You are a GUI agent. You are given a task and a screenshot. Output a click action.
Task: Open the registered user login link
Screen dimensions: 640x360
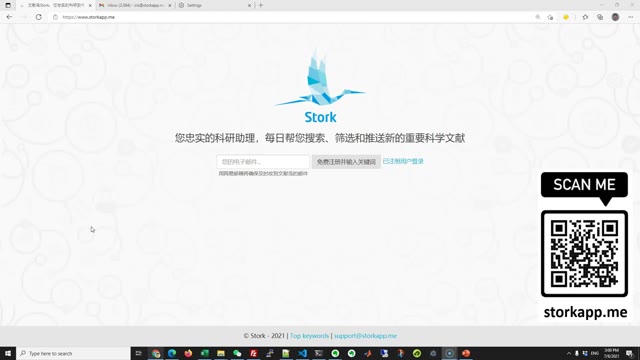pos(403,161)
